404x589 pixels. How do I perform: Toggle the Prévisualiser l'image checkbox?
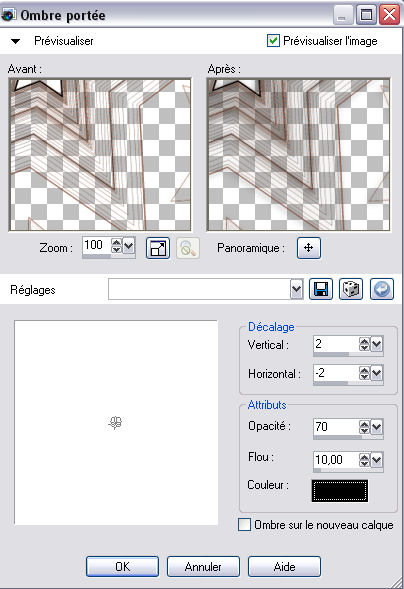(273, 41)
